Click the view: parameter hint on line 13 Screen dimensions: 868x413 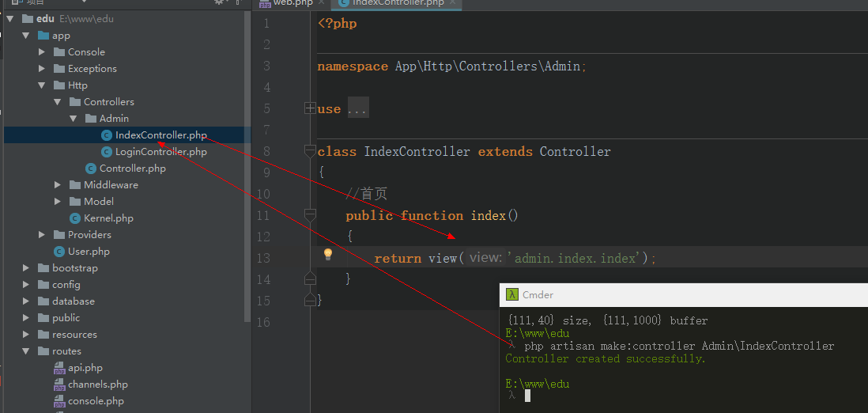pyautogui.click(x=485, y=258)
